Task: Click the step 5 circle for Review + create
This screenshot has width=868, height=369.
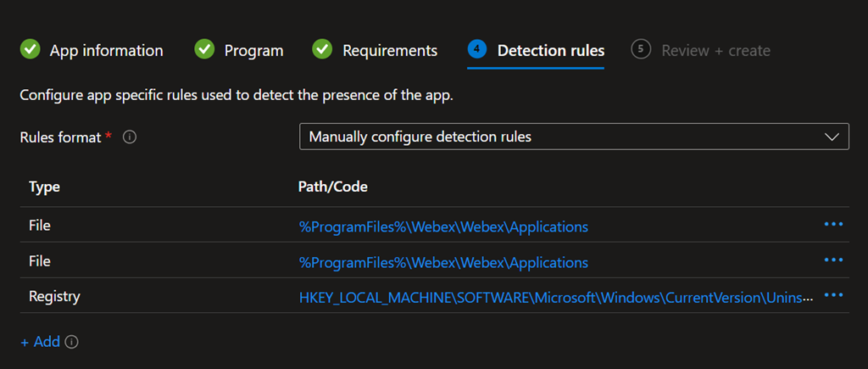Action: click(x=641, y=50)
